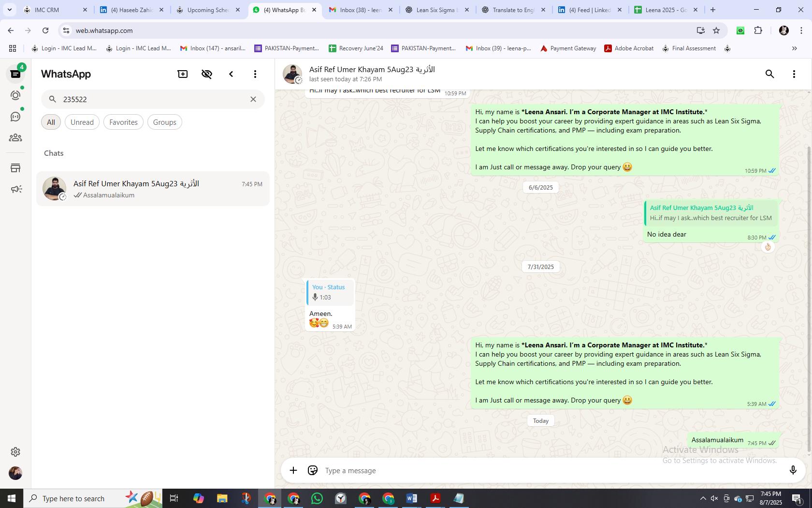Open attachment plus button in message bar
This screenshot has height=508, width=812.
[293, 470]
